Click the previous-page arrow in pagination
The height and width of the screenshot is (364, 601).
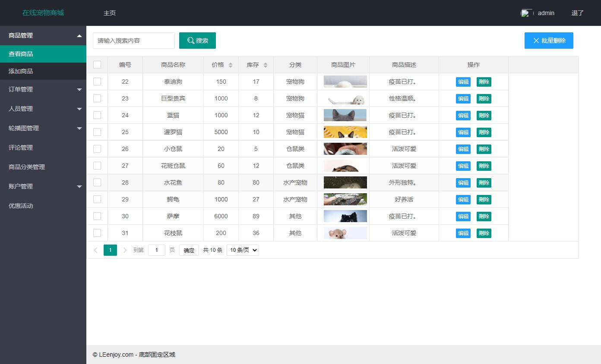95,250
